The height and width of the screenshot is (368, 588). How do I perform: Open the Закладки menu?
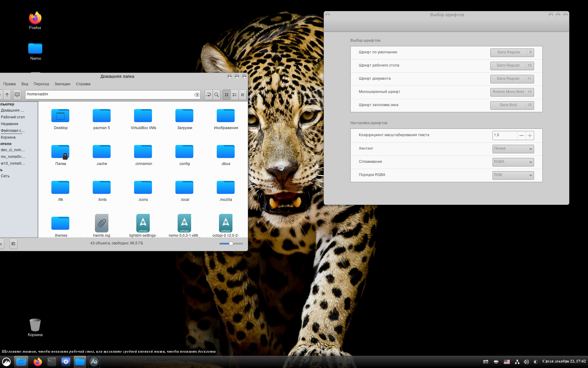[62, 84]
